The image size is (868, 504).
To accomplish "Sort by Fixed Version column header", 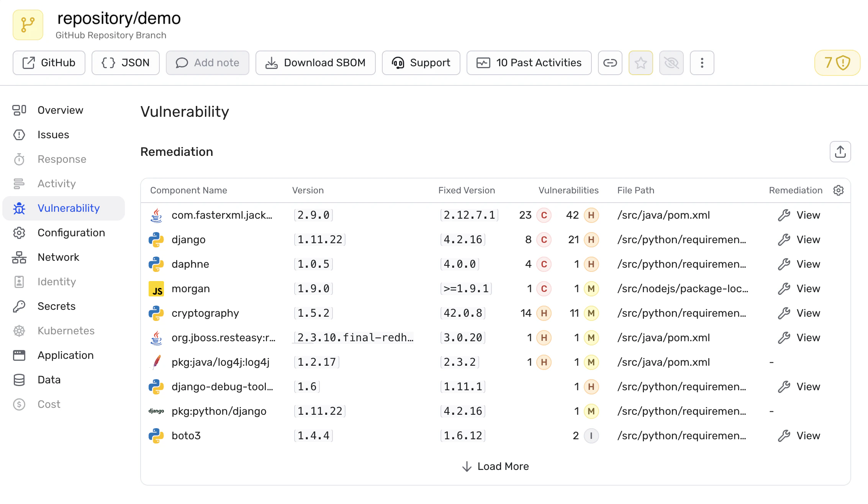I will (467, 190).
